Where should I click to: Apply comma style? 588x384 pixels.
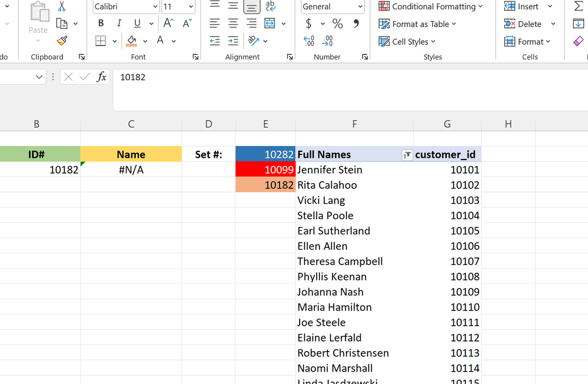click(x=356, y=24)
